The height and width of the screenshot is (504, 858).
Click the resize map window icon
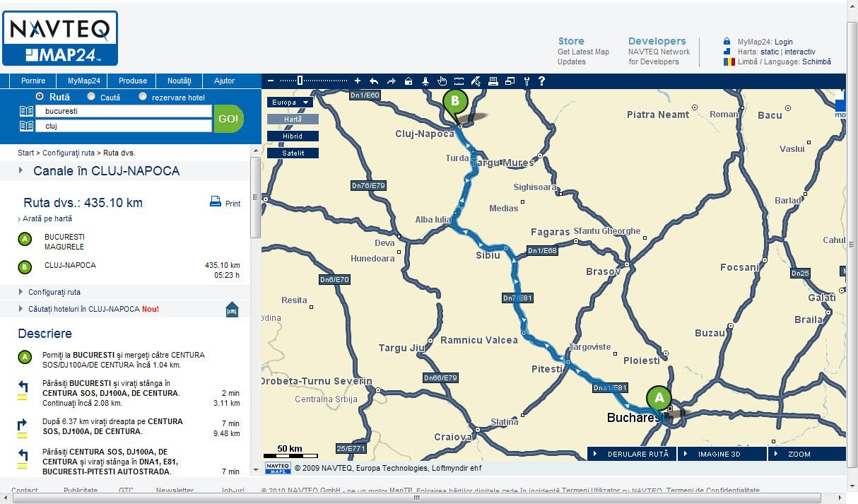coord(510,81)
